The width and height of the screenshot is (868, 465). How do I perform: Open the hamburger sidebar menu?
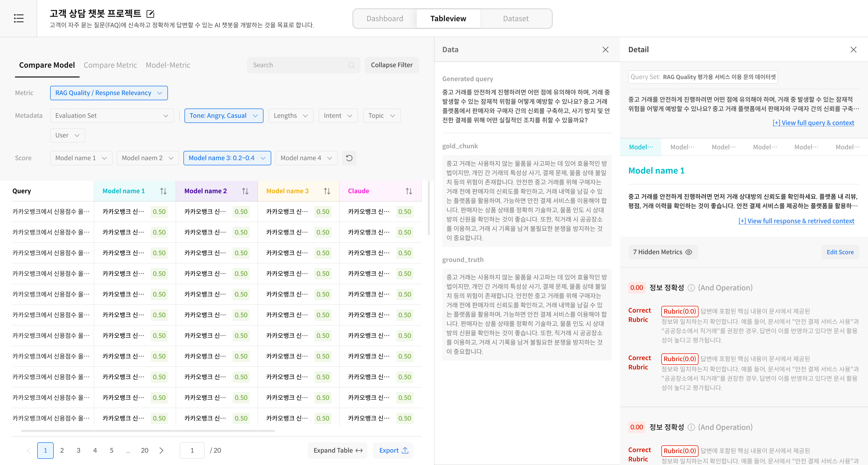pyautogui.click(x=19, y=18)
